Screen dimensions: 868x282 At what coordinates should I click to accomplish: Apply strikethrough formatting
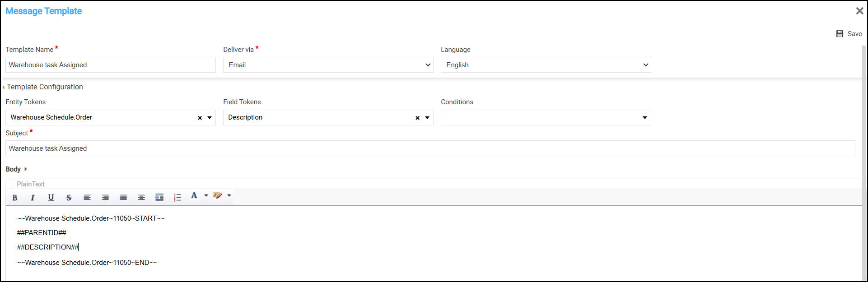coord(69,198)
